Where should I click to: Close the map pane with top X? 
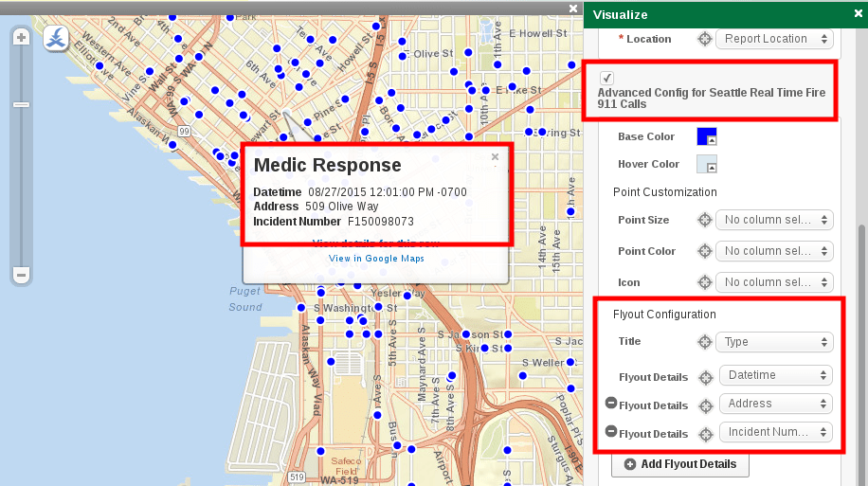[x=573, y=9]
